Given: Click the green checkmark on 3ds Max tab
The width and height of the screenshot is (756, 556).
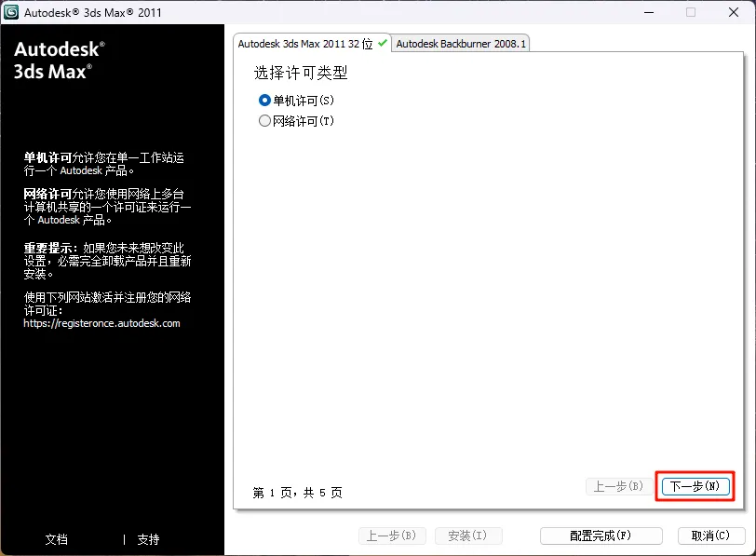Looking at the screenshot, I should (x=383, y=43).
